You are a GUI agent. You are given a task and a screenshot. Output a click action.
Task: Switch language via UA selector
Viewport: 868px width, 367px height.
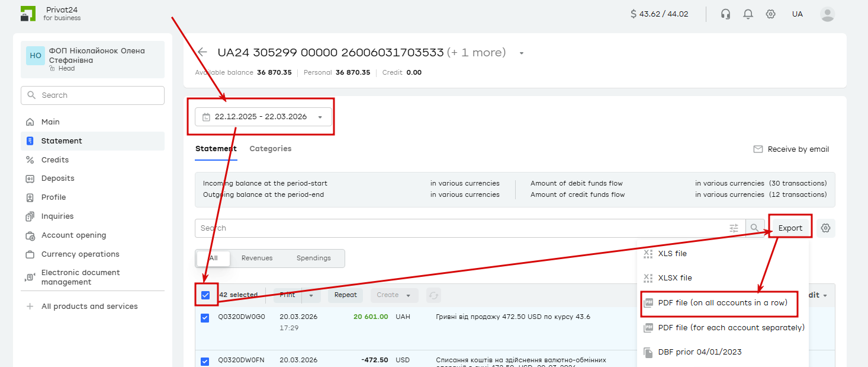pos(798,14)
